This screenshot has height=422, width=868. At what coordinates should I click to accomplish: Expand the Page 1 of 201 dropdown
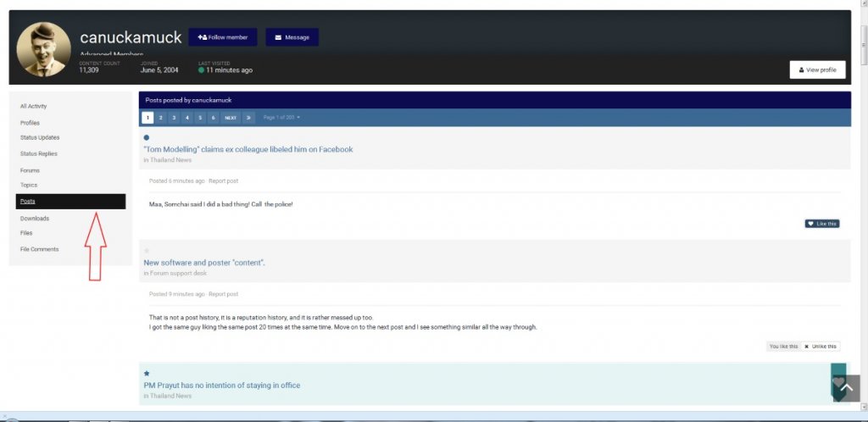[x=281, y=117]
